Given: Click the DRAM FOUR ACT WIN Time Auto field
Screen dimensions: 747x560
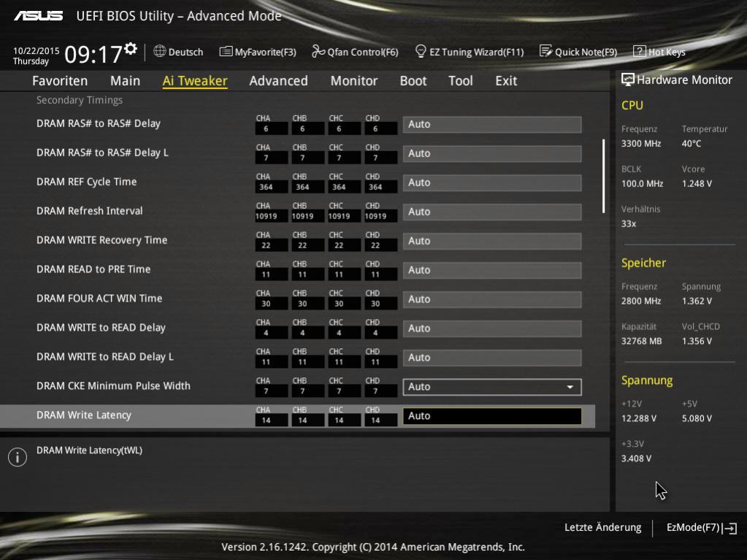Looking at the screenshot, I should tap(492, 299).
